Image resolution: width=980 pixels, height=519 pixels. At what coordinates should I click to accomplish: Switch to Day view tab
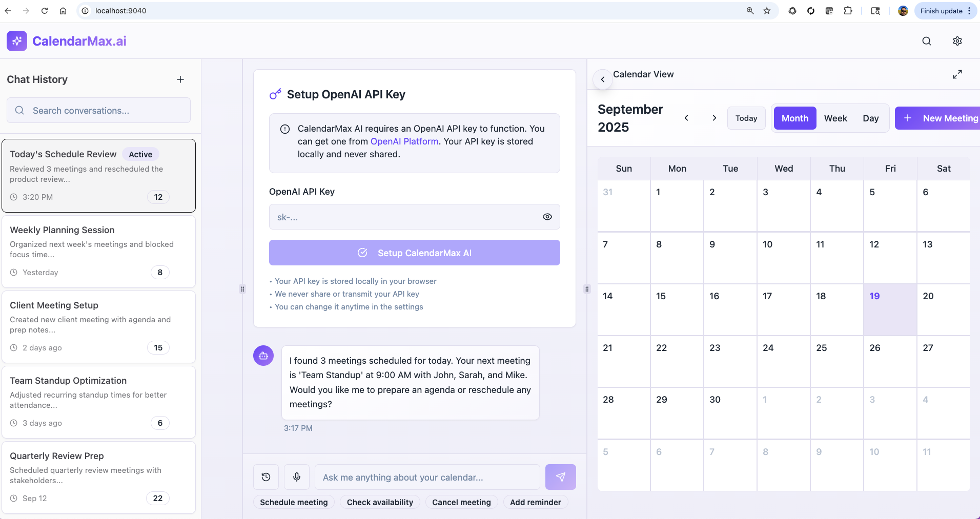pos(870,118)
